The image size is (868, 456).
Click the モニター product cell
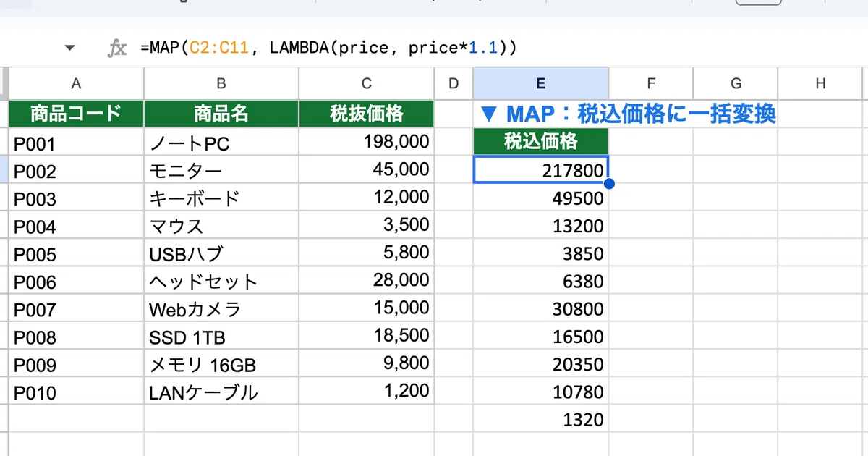[221, 169]
